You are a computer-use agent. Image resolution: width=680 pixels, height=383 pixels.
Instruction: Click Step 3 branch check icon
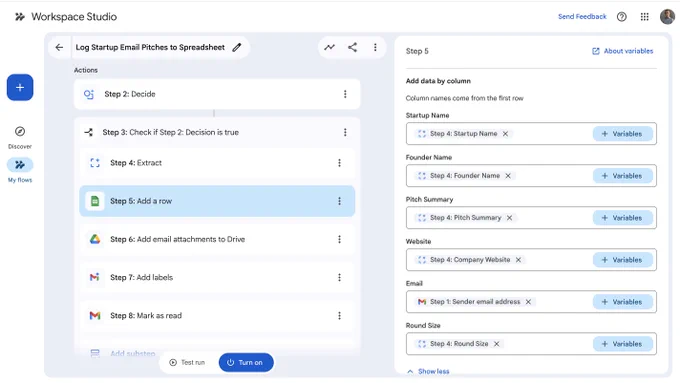click(88, 132)
